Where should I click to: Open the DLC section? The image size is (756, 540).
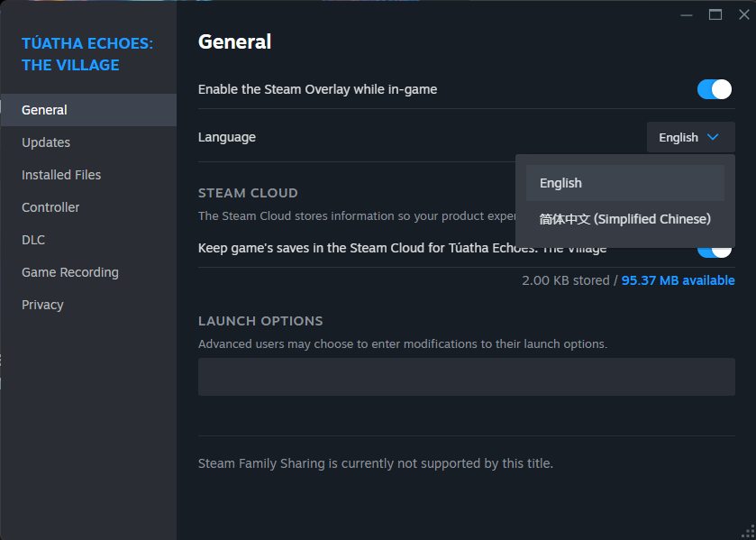(33, 240)
